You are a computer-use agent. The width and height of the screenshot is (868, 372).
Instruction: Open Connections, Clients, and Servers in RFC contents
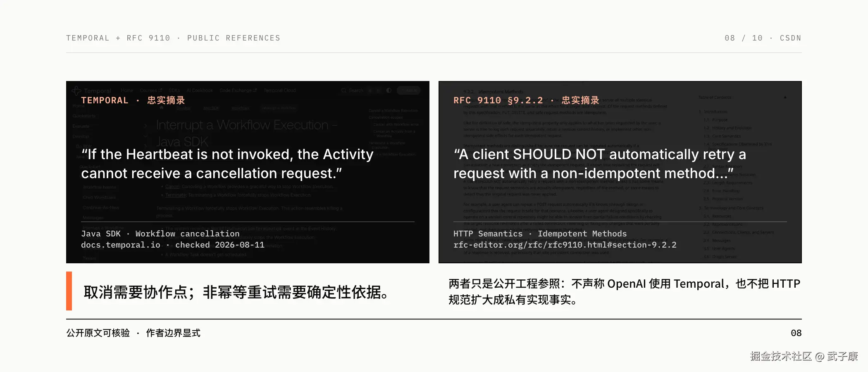click(x=743, y=232)
